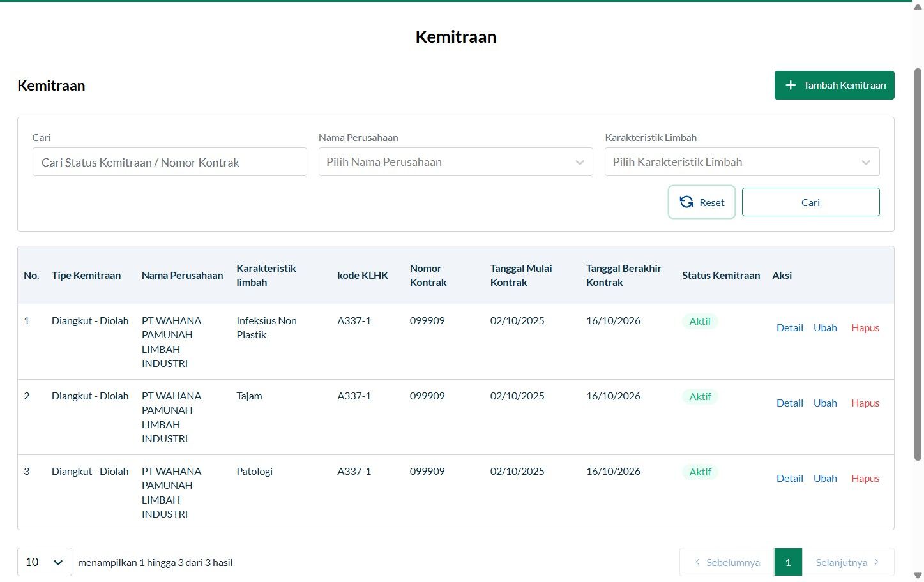Select Ubah for the Infeksius Non Plastik row
924x582 pixels.
[x=825, y=327]
